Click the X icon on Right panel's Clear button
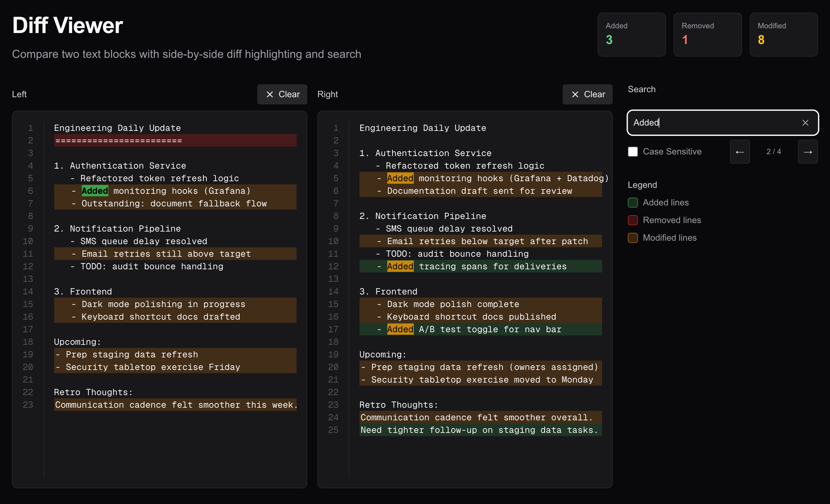Screen dimensions: 830x504 [x=575, y=94]
